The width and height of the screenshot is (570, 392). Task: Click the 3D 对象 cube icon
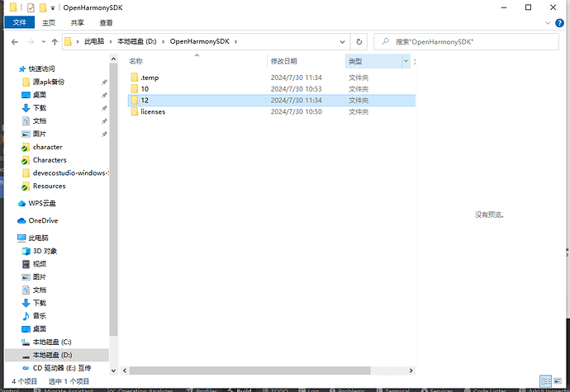(x=26, y=251)
